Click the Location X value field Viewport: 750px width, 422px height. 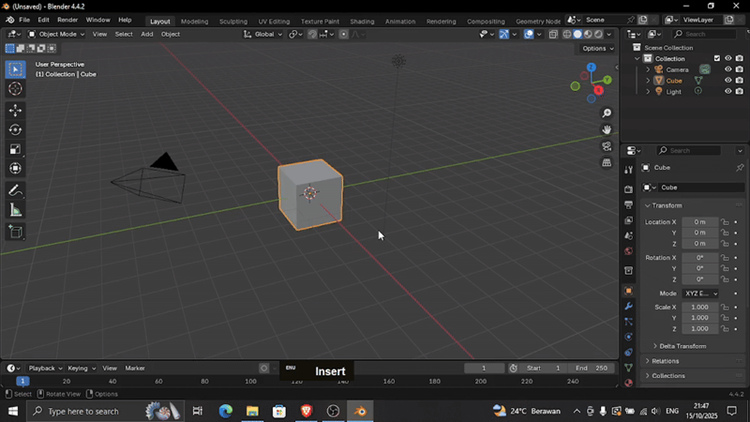click(700, 221)
